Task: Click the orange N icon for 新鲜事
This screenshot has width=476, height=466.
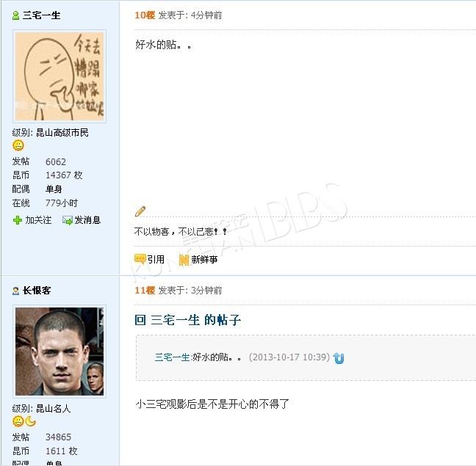Action: [x=184, y=260]
